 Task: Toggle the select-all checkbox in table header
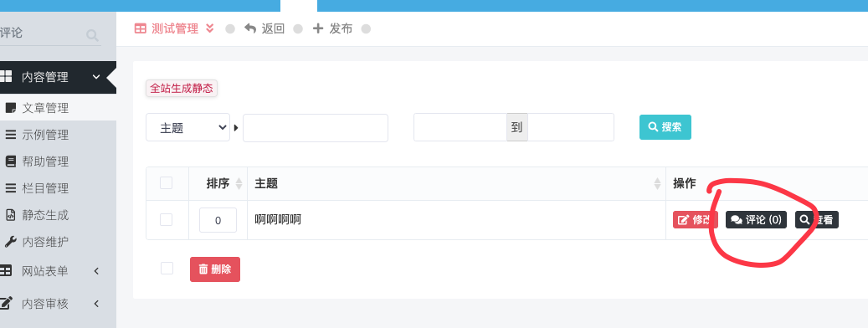166,183
